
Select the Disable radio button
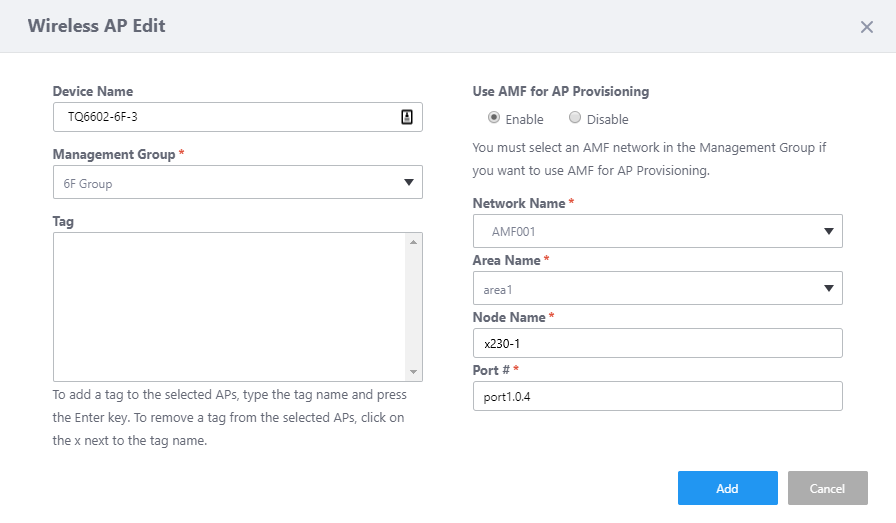pos(575,117)
